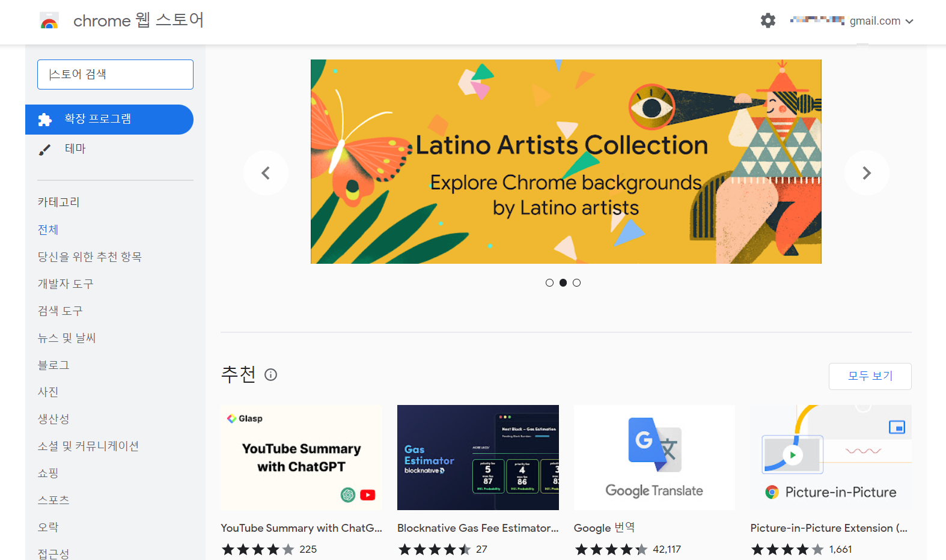Open the Picture-in-Picture thumbnail

(x=831, y=458)
